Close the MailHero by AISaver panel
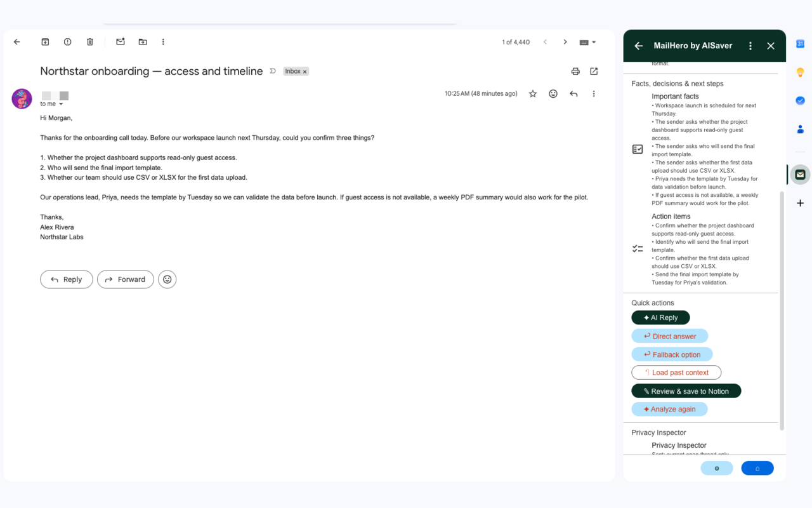Viewport: 812px width, 508px height. tap(771, 46)
